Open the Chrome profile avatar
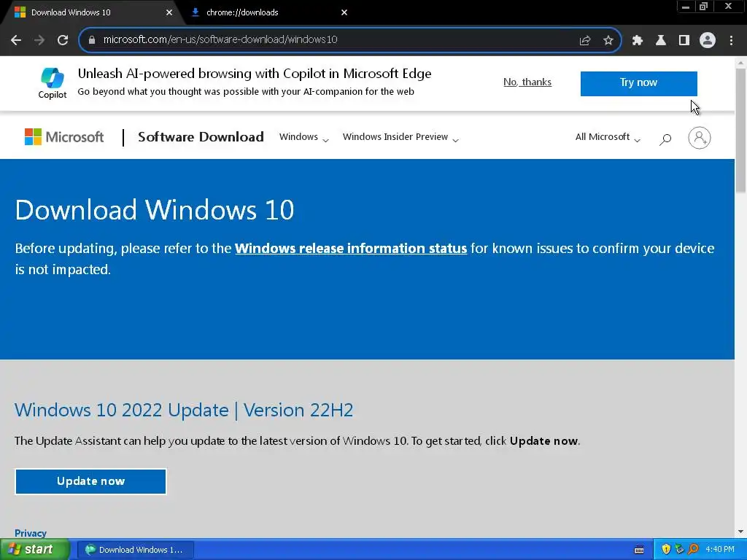The height and width of the screenshot is (560, 747). [x=708, y=40]
